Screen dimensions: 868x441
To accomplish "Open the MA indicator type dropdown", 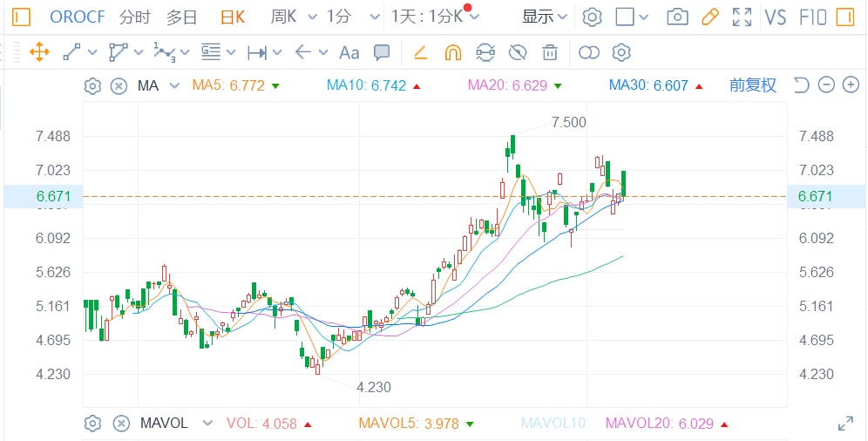I will [173, 85].
